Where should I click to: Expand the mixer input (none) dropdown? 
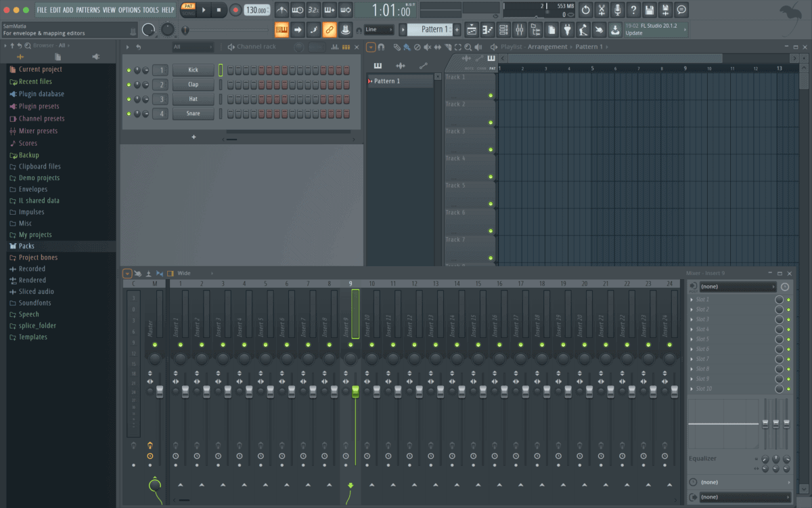[738, 287]
